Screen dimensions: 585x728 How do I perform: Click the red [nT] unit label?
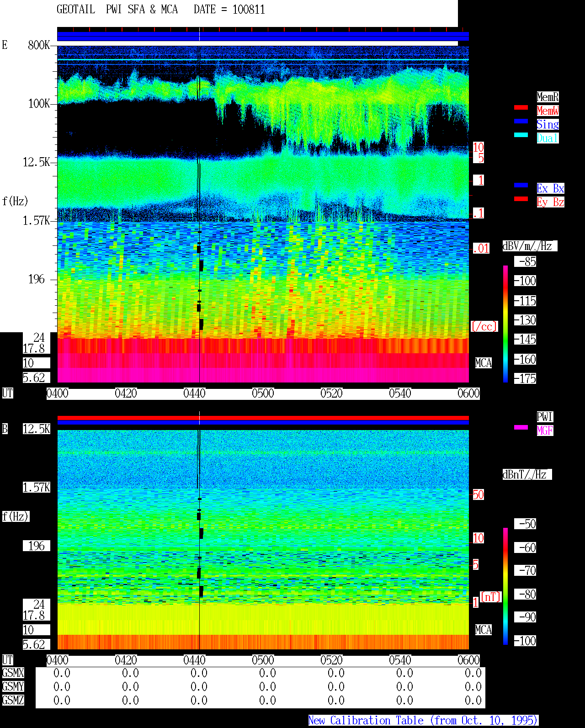(x=491, y=597)
